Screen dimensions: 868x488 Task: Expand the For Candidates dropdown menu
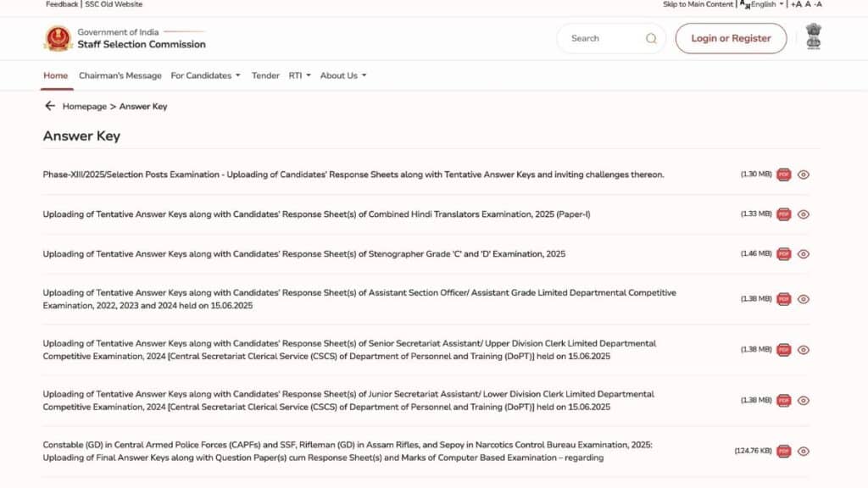tap(205, 75)
